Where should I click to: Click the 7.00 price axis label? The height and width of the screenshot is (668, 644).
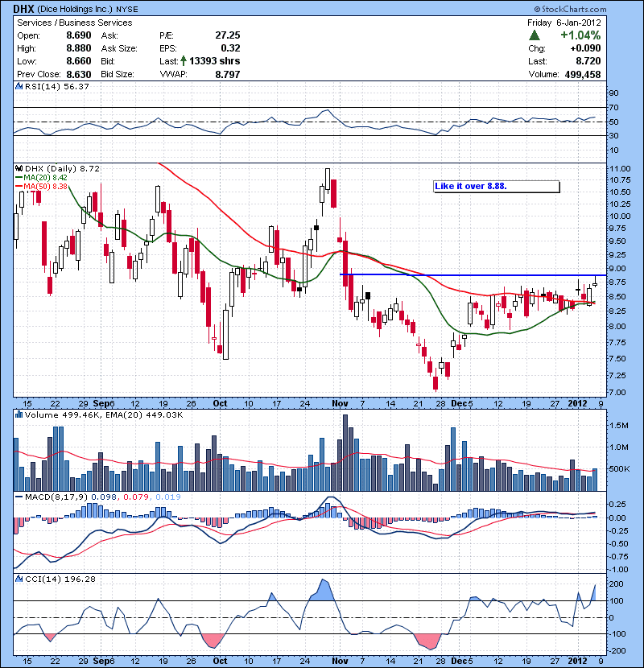click(617, 393)
